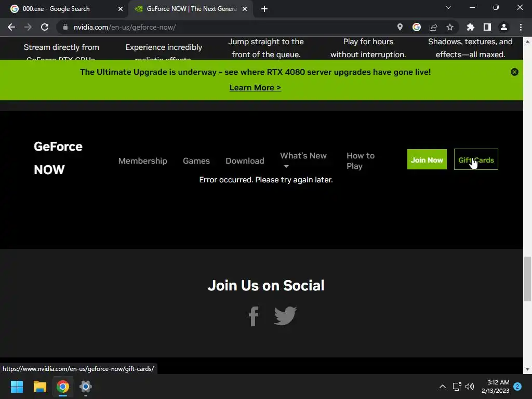Click the Google icon in the address bar
The width and height of the screenshot is (532, 399).
click(x=417, y=27)
